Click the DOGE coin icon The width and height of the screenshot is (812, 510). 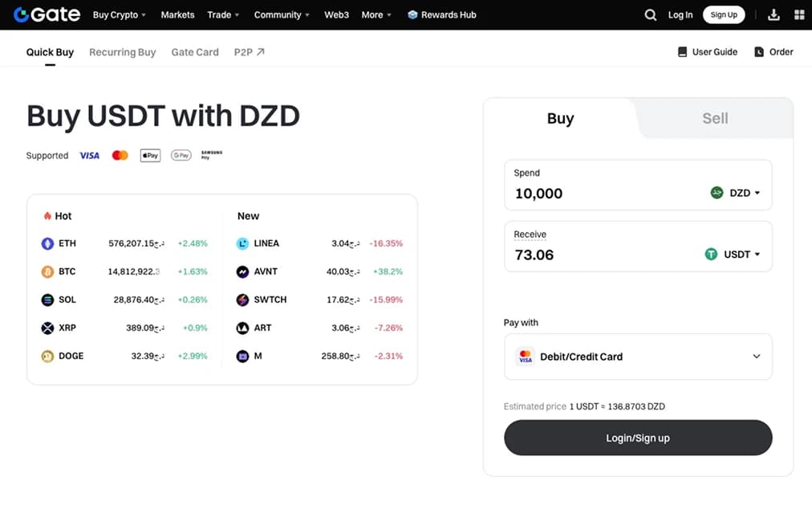pyautogui.click(x=47, y=356)
